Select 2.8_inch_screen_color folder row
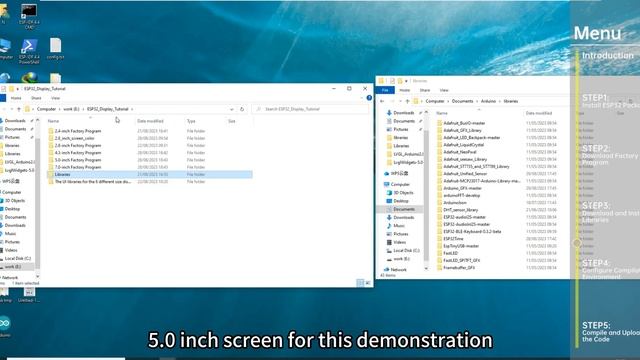Image resolution: width=640 pixels, height=360 pixels. [149, 138]
